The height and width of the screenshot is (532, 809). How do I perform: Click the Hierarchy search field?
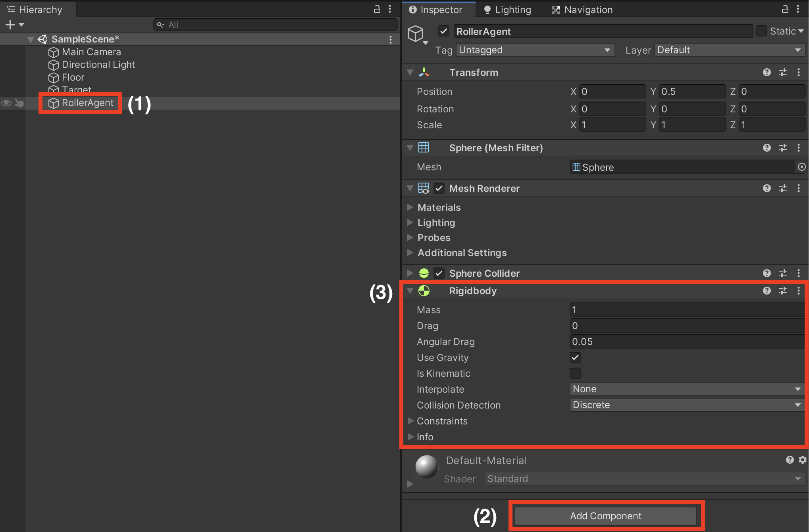coord(275,25)
